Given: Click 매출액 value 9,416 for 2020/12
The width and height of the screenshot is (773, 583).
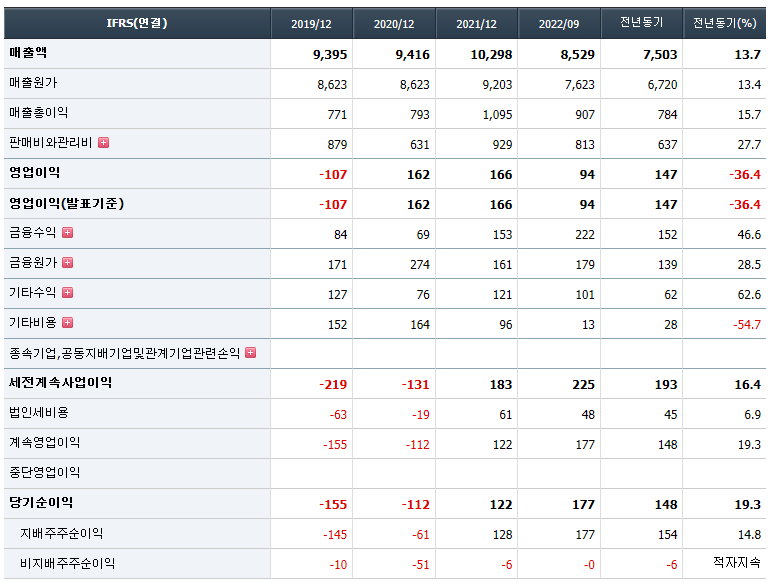Looking at the screenshot, I should coord(412,55).
